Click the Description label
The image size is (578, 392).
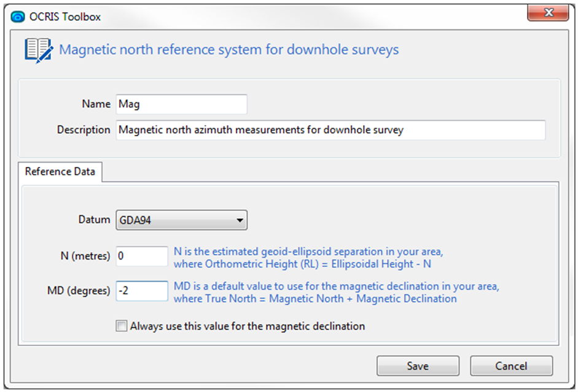click(x=84, y=130)
